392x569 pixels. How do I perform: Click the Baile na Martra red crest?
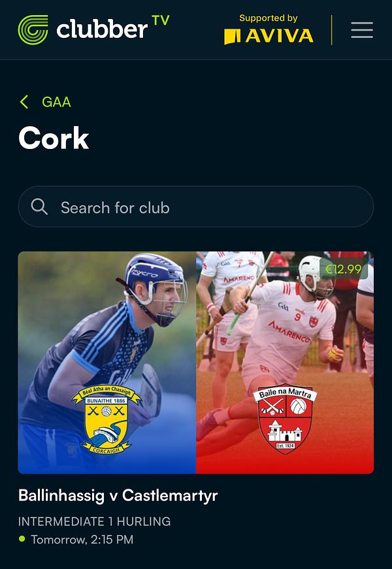click(286, 418)
